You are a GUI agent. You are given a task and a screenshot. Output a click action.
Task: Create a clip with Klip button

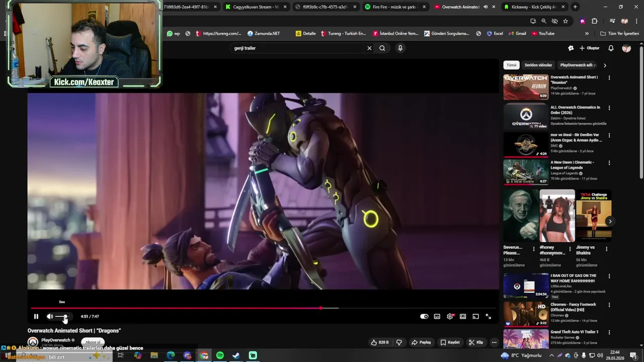[476, 342]
